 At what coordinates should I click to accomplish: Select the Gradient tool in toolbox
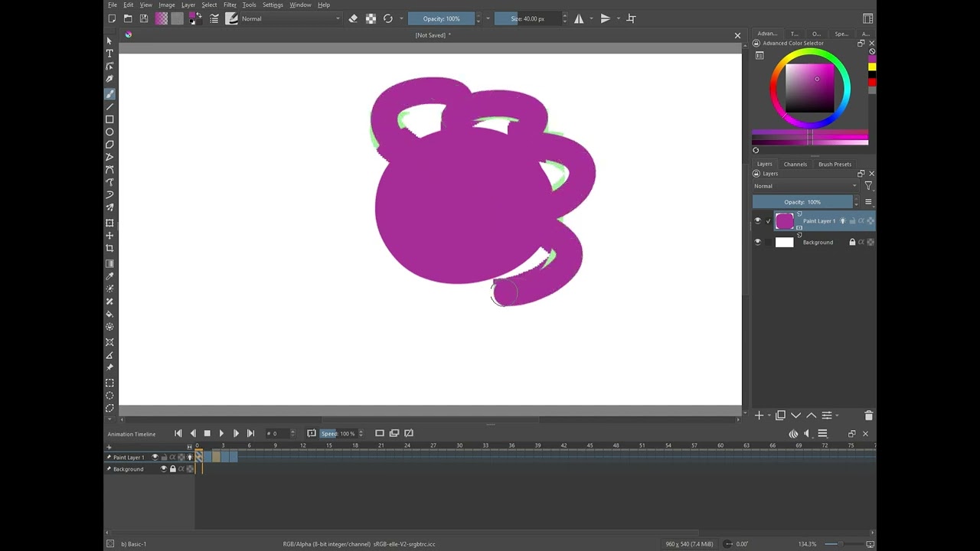[109, 263]
